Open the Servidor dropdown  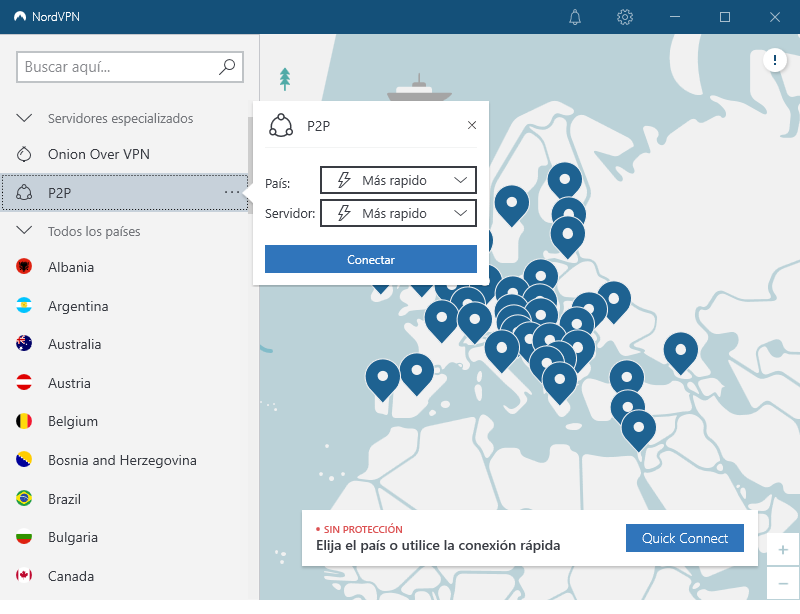(x=398, y=213)
